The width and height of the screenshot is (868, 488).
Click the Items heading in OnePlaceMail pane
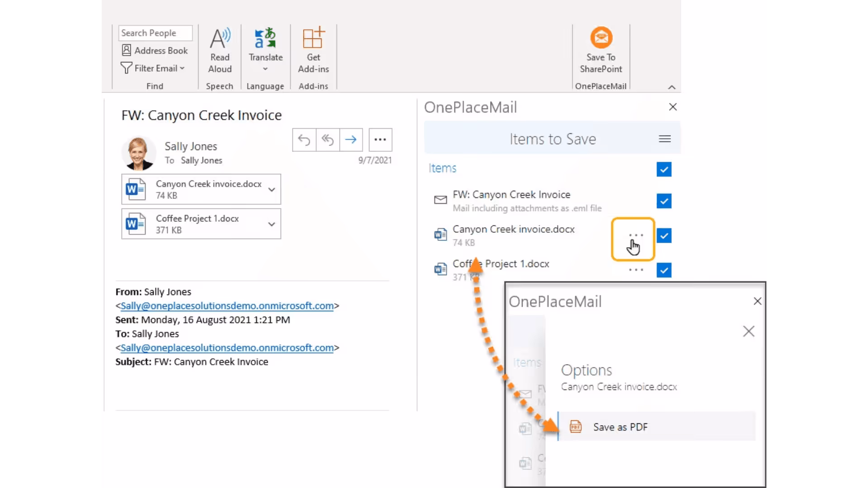tap(442, 168)
